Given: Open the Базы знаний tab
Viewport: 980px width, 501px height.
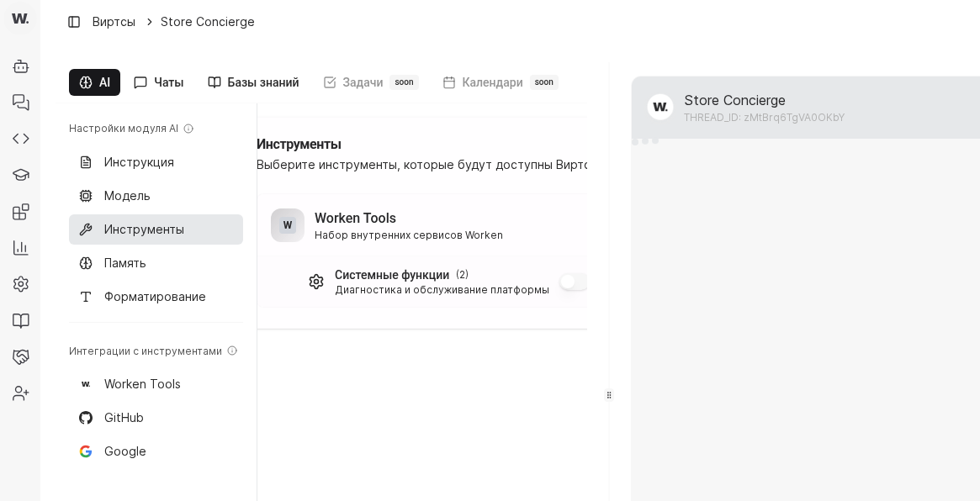Looking at the screenshot, I should [252, 82].
